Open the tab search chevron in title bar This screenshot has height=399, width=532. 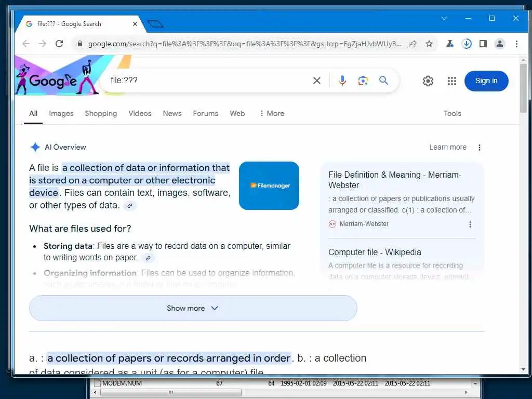pyautogui.click(x=444, y=18)
